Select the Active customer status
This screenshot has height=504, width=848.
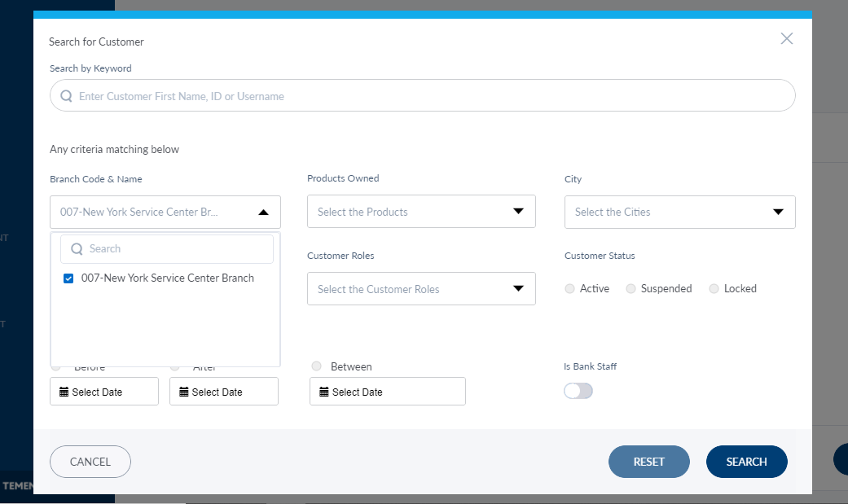coord(569,289)
